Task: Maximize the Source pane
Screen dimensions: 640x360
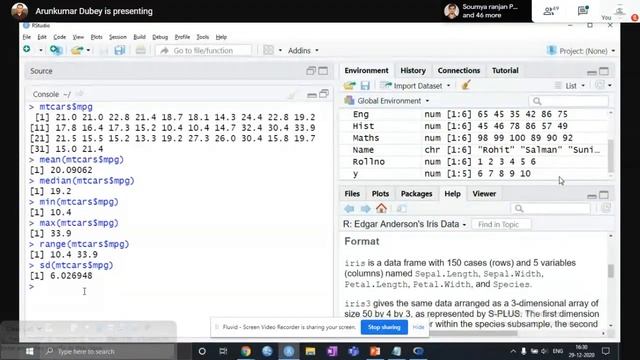Action: (323, 71)
